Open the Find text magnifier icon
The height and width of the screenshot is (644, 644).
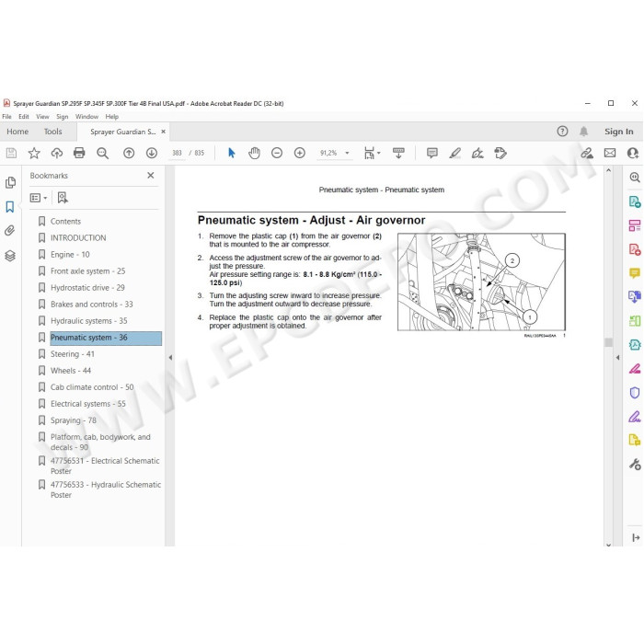click(x=102, y=154)
